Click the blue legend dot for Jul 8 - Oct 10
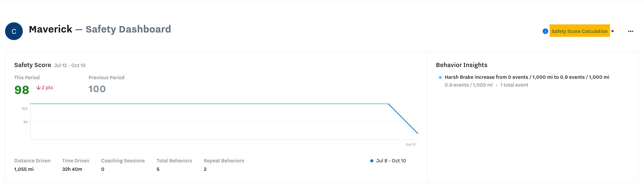 point(372,161)
